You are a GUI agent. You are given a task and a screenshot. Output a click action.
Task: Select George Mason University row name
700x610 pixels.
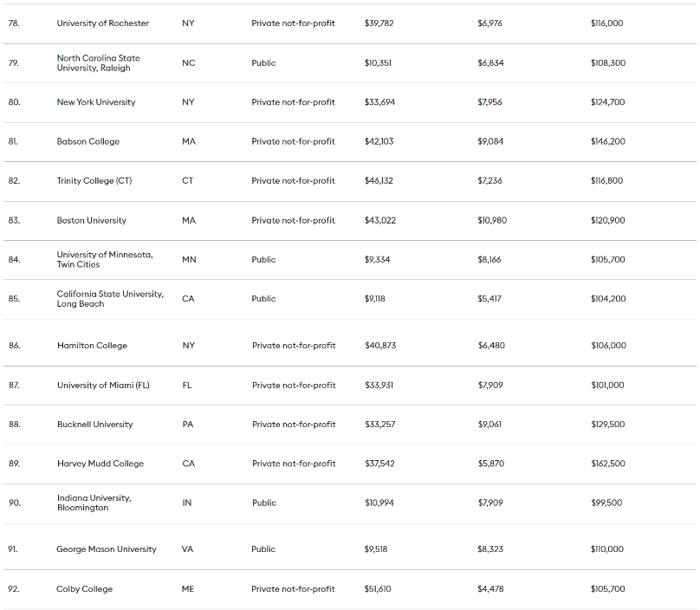[x=107, y=549]
